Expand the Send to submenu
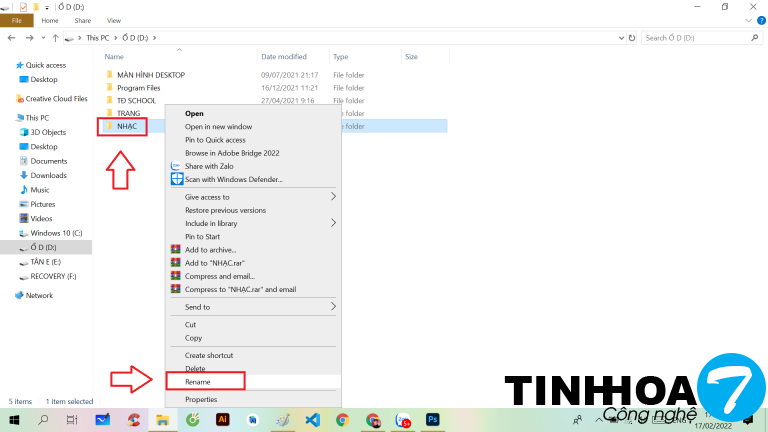The height and width of the screenshot is (432, 768). click(x=333, y=307)
